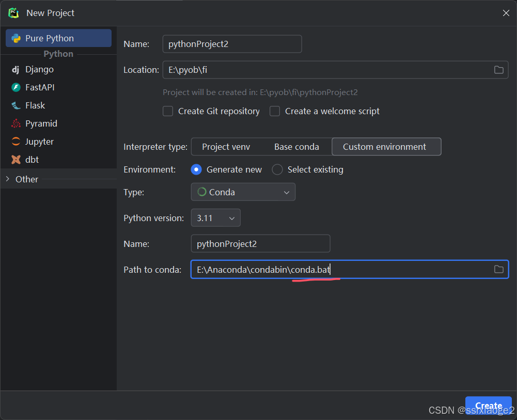Click the PyCharm logo in title bar
The height and width of the screenshot is (420, 517).
coord(13,13)
